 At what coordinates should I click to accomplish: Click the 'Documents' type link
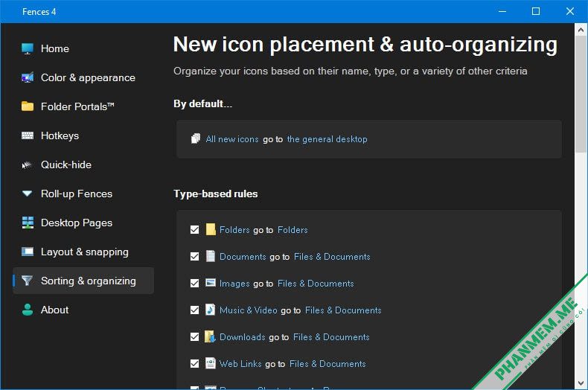[x=243, y=257]
